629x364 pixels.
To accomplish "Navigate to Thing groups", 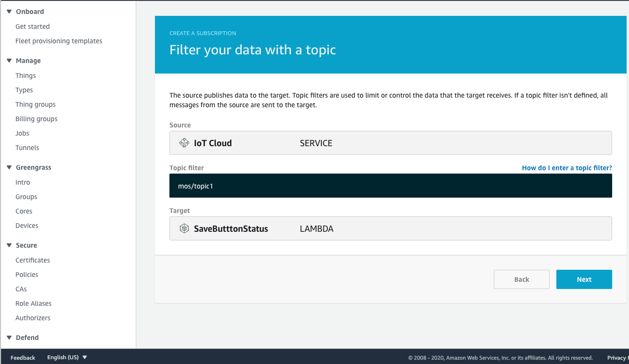I will tap(35, 104).
